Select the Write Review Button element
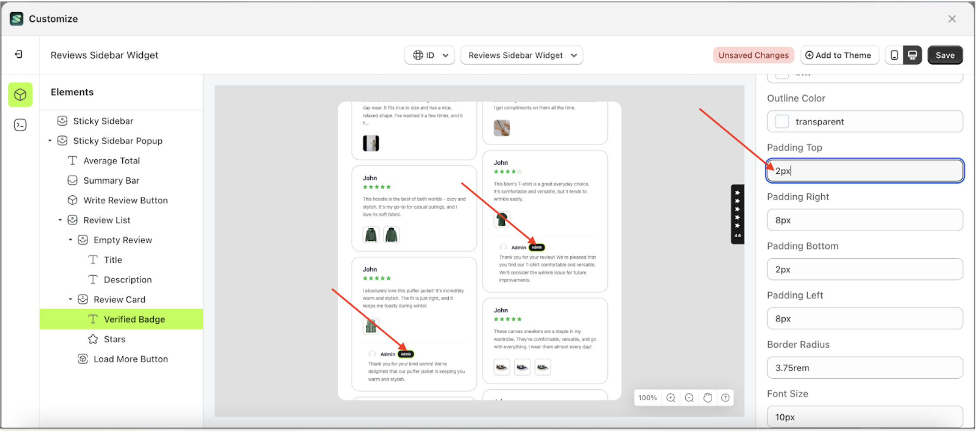The width and height of the screenshot is (980, 433). [125, 200]
